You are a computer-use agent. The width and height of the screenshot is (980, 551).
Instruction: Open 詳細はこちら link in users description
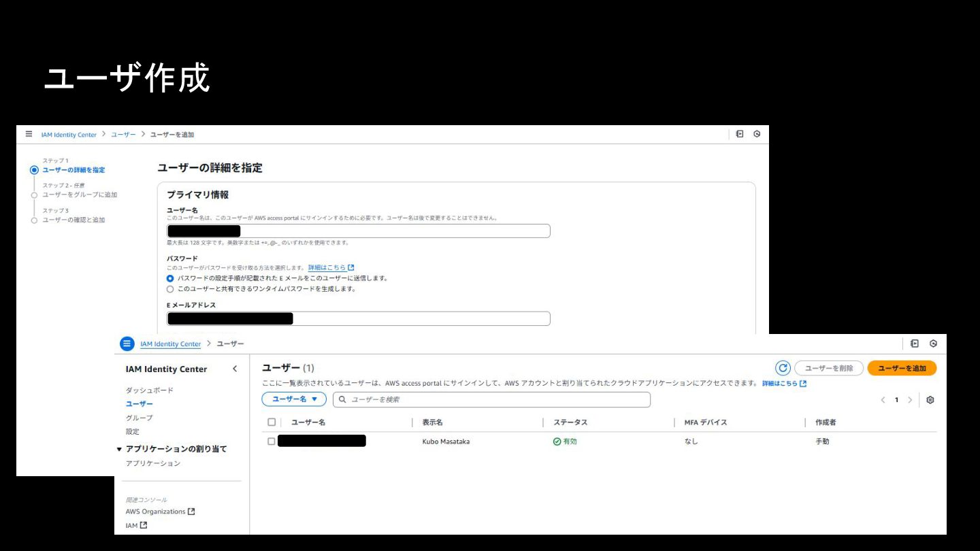coord(784,384)
